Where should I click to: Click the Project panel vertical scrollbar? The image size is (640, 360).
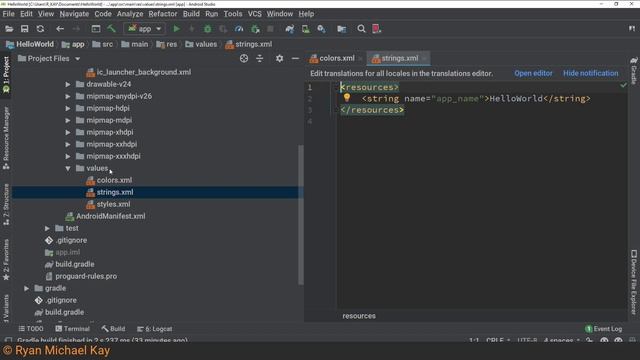tap(301, 215)
